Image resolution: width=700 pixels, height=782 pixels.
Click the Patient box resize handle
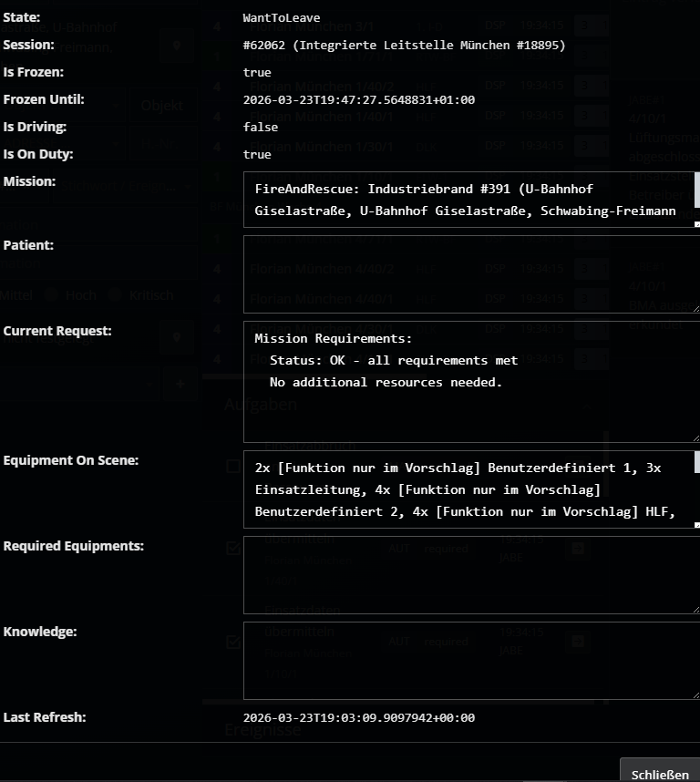695,309
